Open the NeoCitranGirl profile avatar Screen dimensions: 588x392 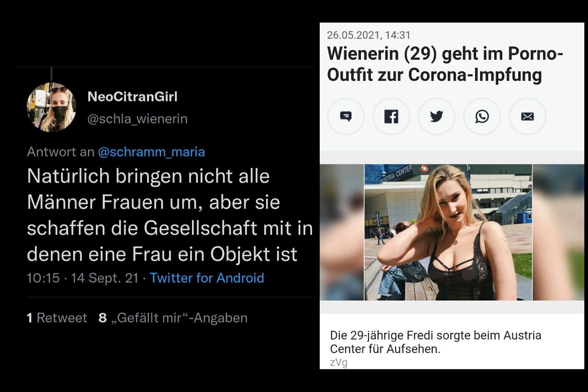point(51,107)
